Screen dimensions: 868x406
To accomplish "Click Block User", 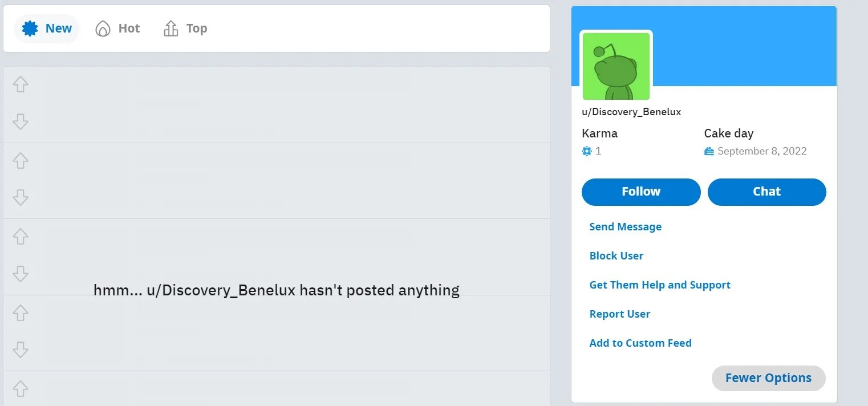I will tap(616, 255).
